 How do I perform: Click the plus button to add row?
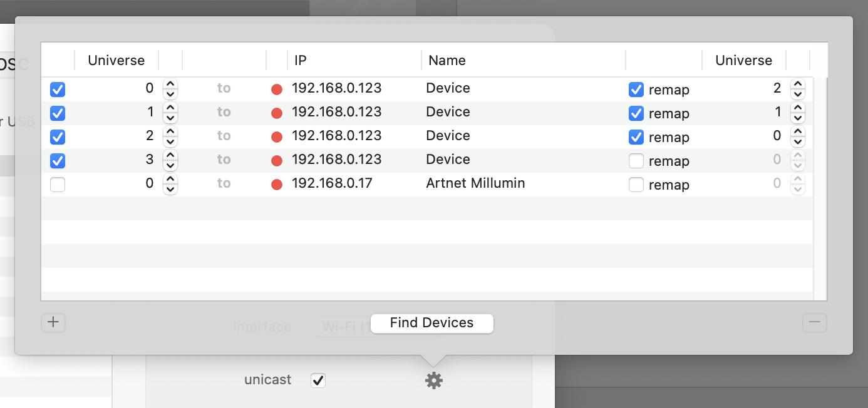coord(53,322)
